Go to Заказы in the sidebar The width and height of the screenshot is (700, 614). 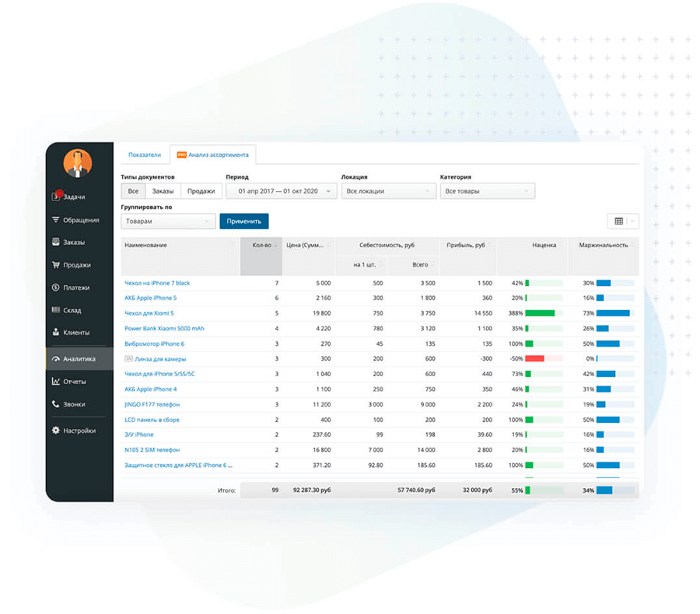coord(74,242)
